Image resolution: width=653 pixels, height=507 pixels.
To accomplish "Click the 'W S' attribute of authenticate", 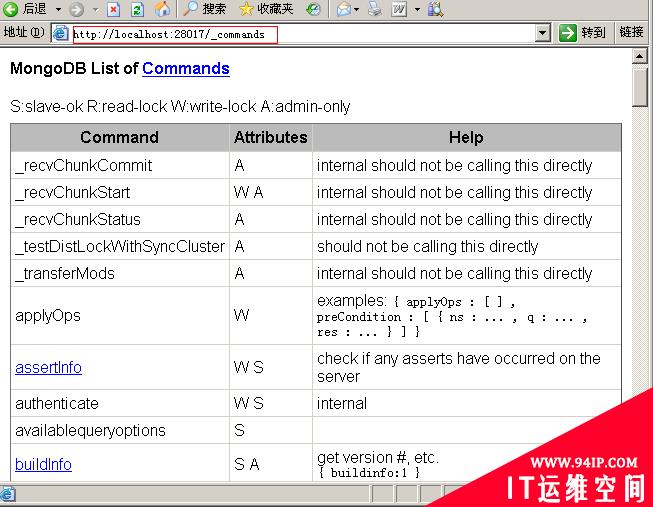I will click(249, 403).
